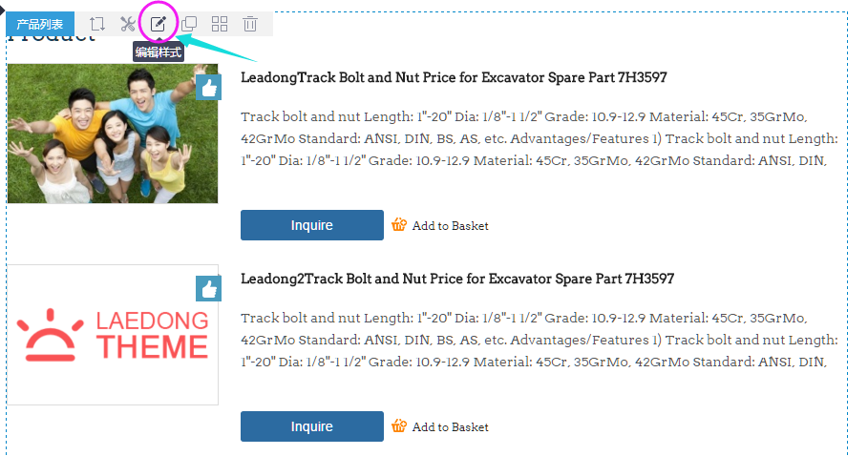Click the edit style pencil icon
This screenshot has width=868, height=456.
(x=159, y=23)
